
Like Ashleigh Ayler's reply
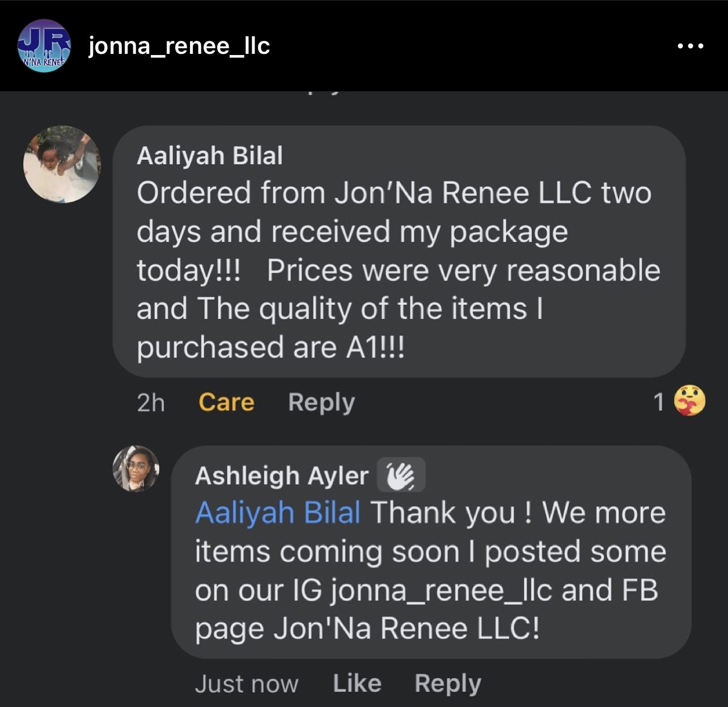tap(357, 684)
